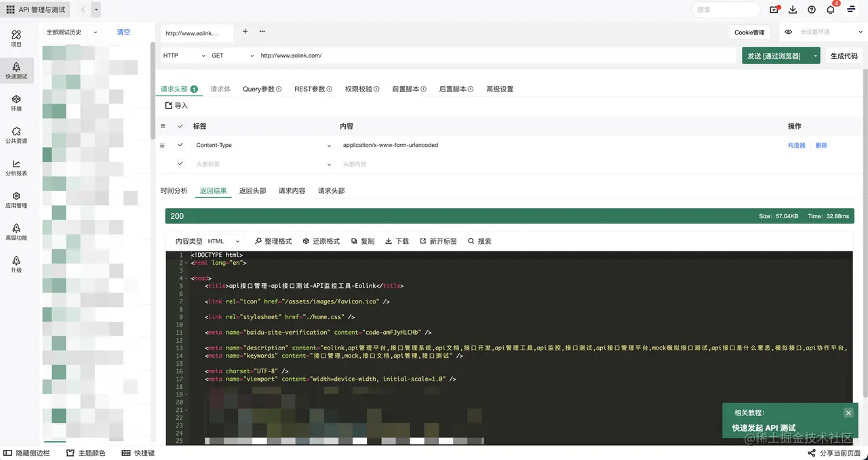Switch to 请求体 tab
This screenshot has width=868, height=460.
coord(220,89)
